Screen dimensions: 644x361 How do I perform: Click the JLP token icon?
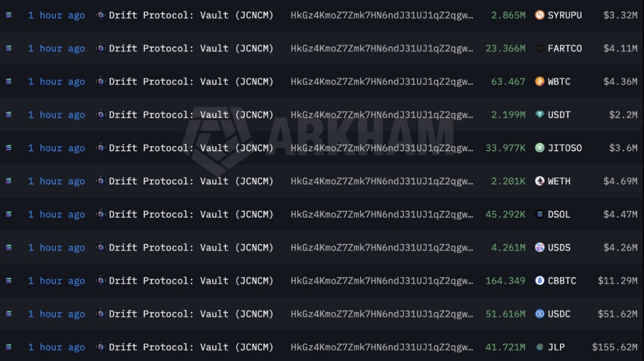click(539, 347)
